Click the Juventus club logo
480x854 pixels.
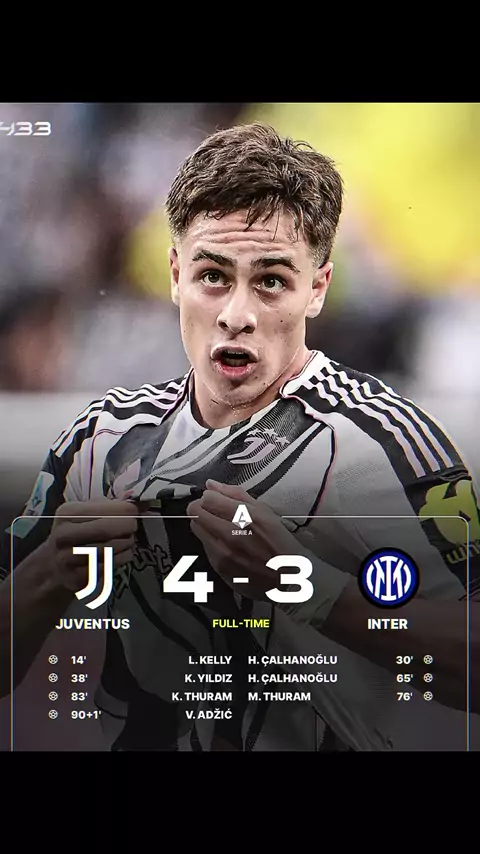point(94,578)
